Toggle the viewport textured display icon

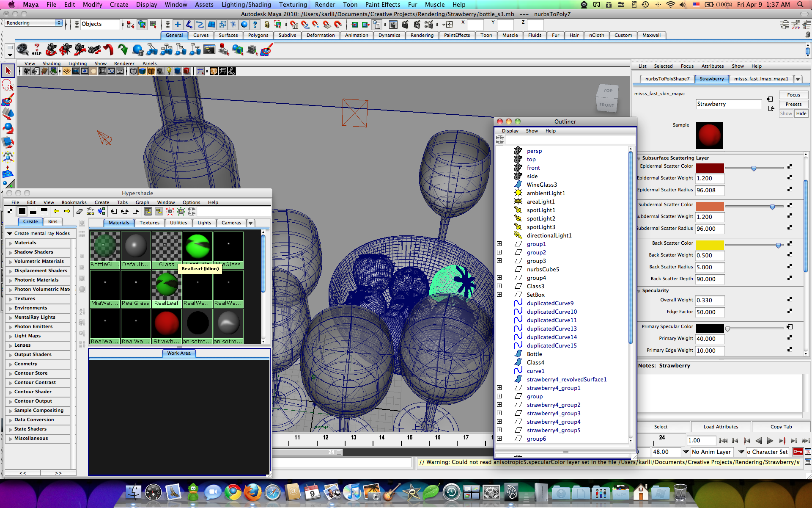click(x=160, y=71)
